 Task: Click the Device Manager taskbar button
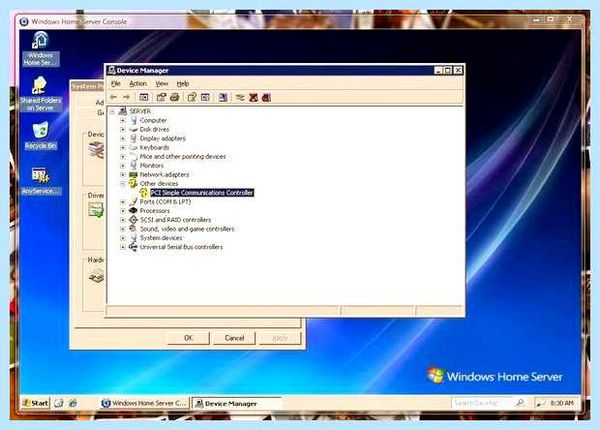tap(237, 404)
